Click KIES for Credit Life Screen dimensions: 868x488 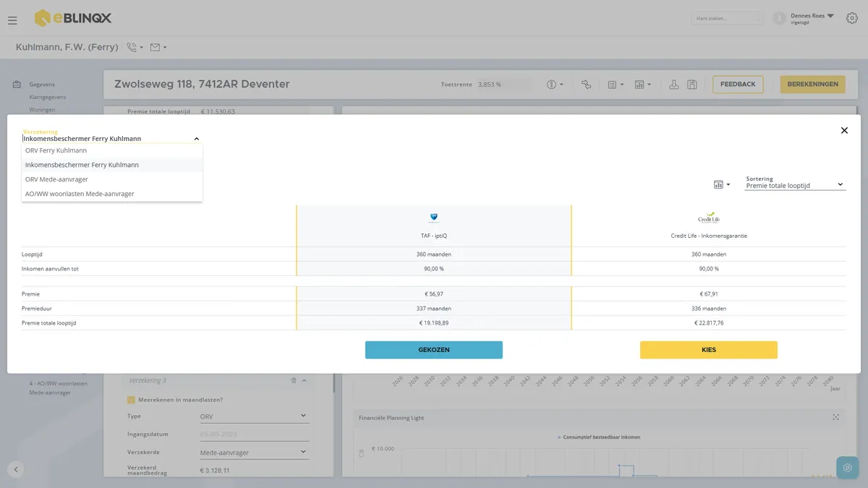709,350
